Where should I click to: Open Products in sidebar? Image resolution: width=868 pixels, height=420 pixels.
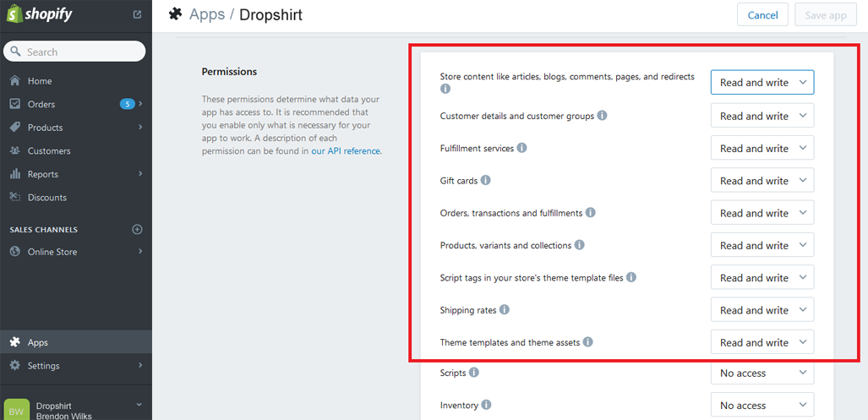[x=76, y=128]
